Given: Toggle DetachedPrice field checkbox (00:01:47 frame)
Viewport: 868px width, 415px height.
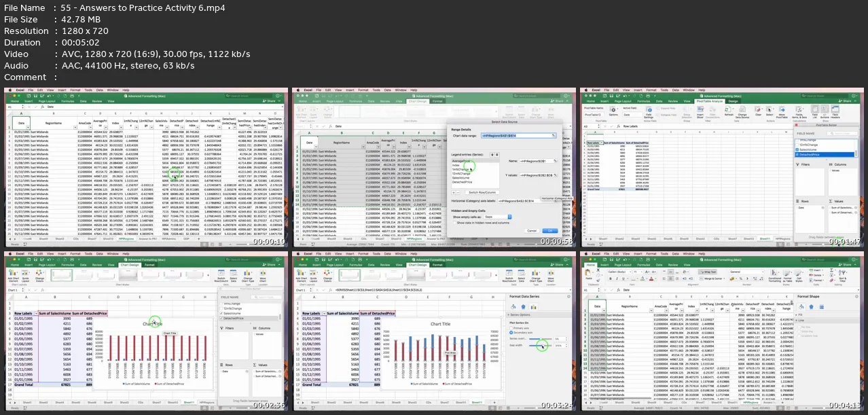Looking at the screenshot, I should tap(797, 155).
